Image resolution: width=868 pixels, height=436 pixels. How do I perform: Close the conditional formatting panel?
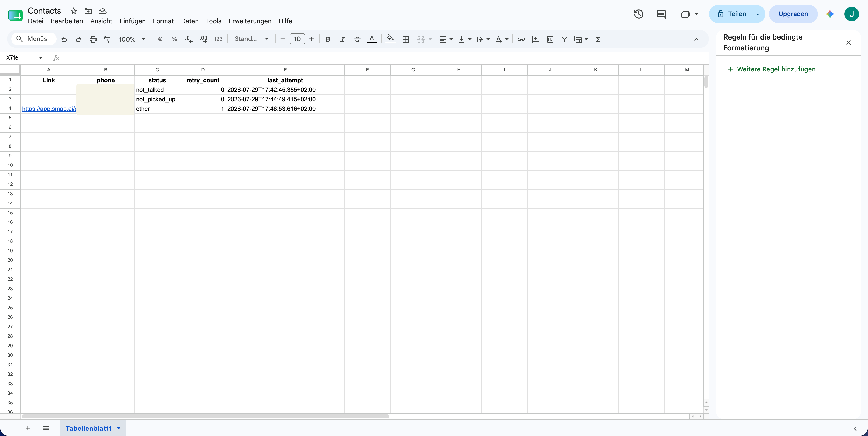coord(849,43)
